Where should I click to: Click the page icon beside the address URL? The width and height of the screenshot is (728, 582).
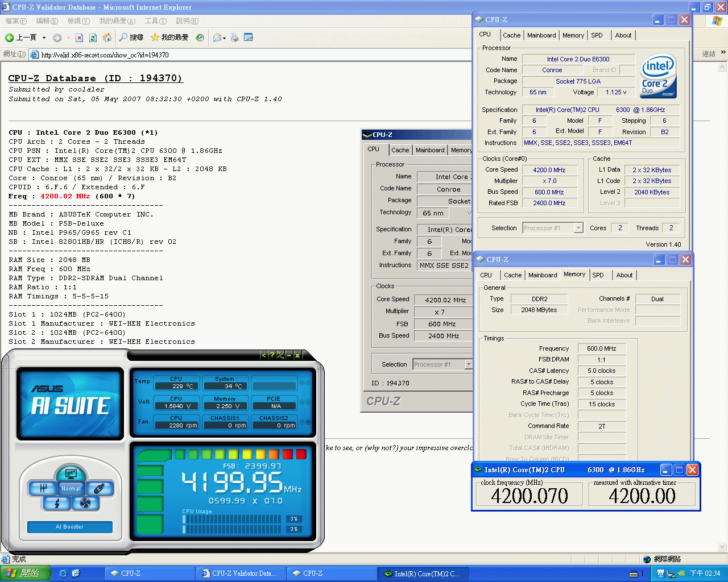point(34,55)
